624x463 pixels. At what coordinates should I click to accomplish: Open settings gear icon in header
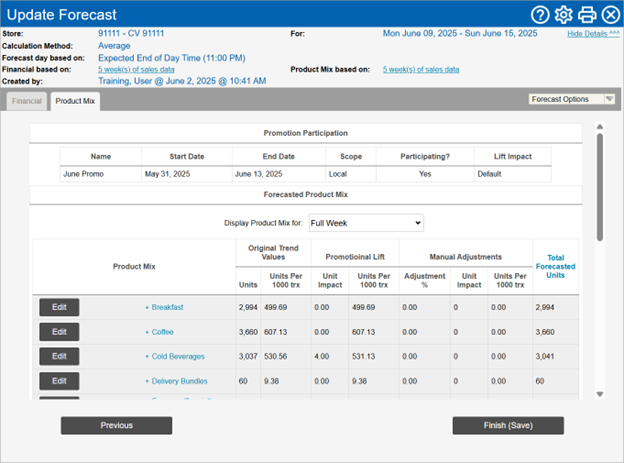tap(564, 15)
